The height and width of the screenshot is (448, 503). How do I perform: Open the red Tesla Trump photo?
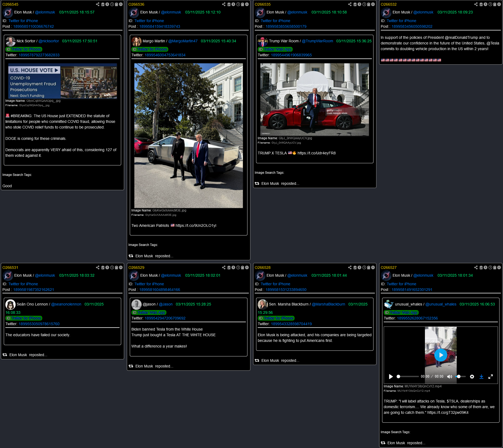point(315,99)
